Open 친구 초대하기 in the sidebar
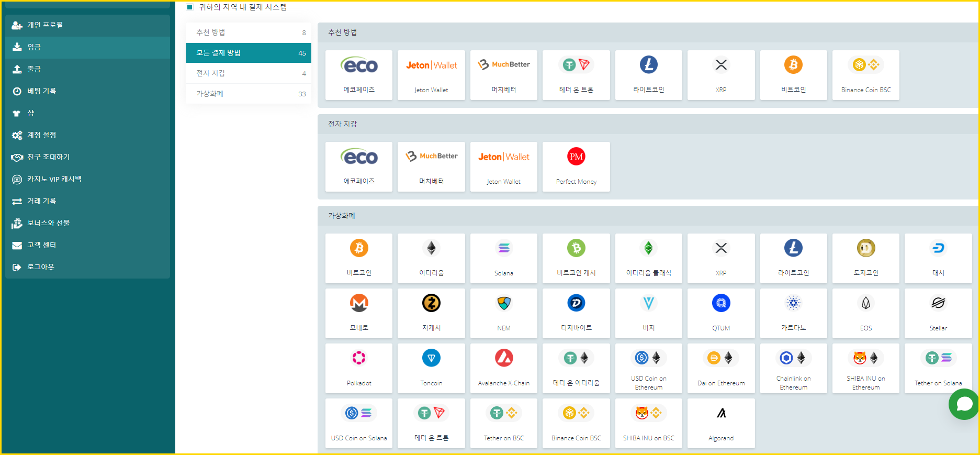 pos(87,157)
